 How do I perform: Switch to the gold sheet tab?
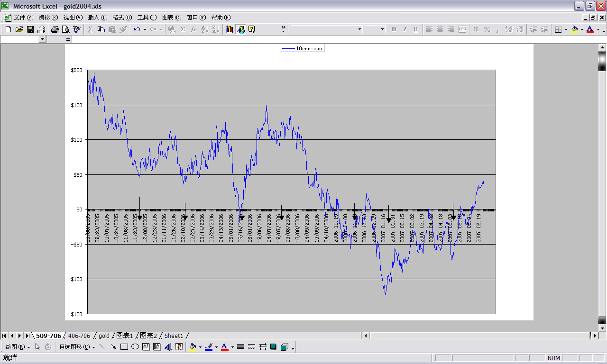pyautogui.click(x=104, y=336)
